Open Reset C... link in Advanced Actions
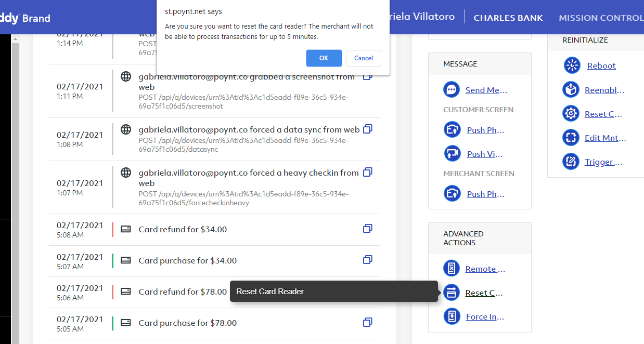644x344 pixels. pos(484,293)
